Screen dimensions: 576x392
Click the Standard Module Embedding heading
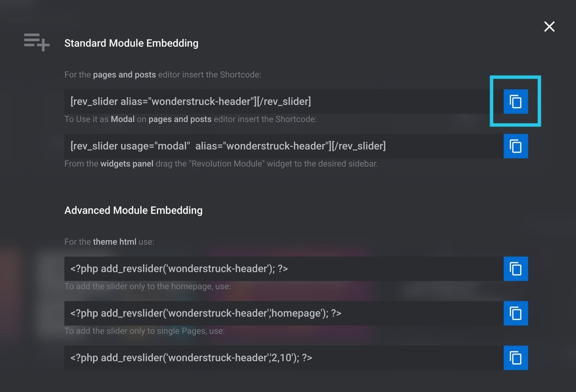point(131,43)
